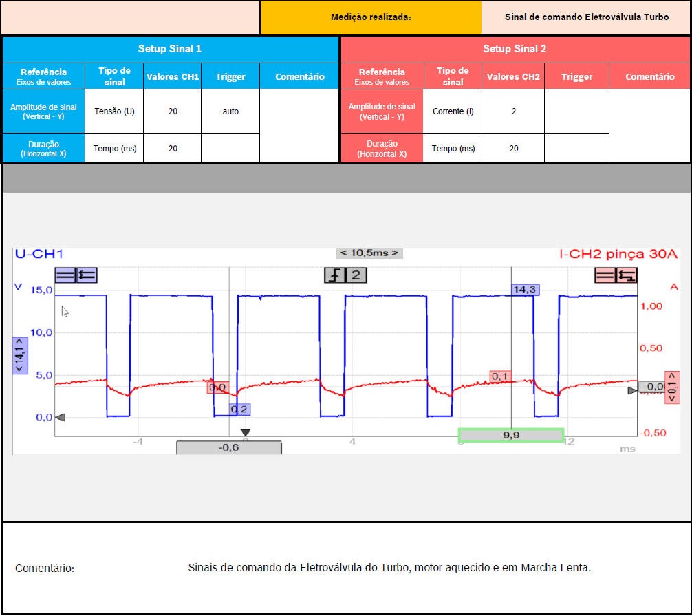Click the blue 14,3 voltage cursor value

coord(525,290)
